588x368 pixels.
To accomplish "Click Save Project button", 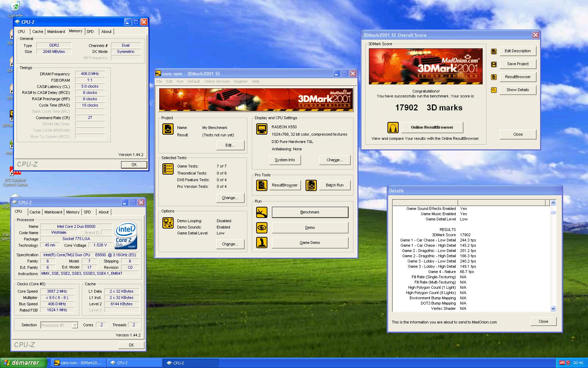I will click(x=518, y=64).
